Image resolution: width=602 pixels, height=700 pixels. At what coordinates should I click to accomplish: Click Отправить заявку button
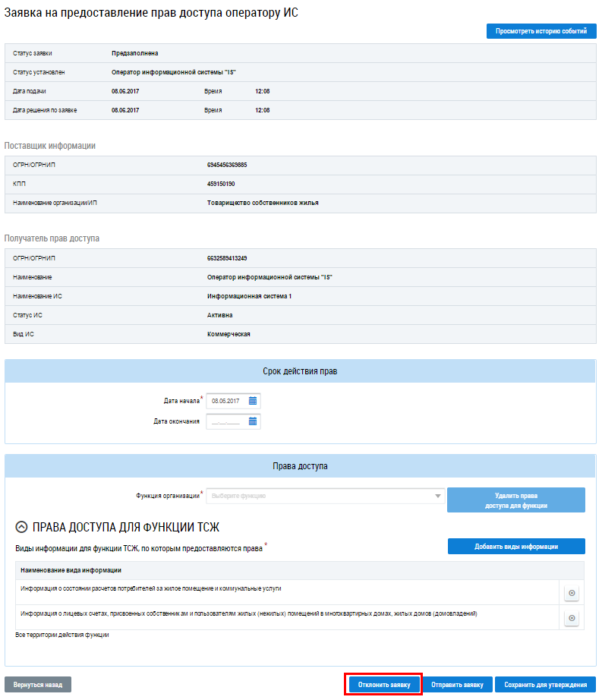pyautogui.click(x=457, y=685)
